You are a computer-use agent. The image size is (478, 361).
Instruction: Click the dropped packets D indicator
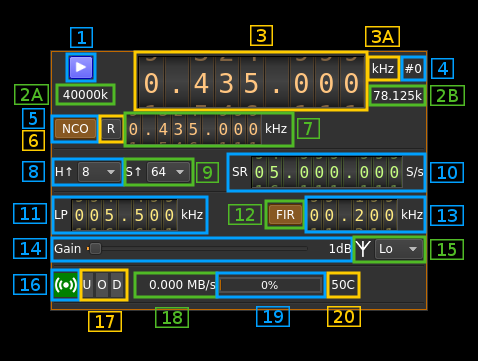click(x=117, y=285)
